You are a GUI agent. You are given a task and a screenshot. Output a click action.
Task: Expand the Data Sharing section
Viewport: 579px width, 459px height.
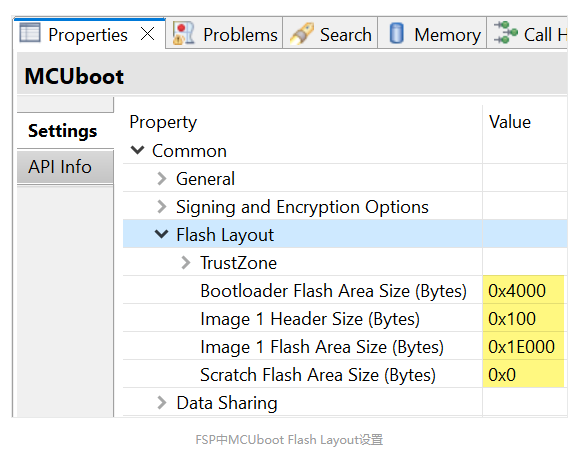pyautogui.click(x=162, y=403)
